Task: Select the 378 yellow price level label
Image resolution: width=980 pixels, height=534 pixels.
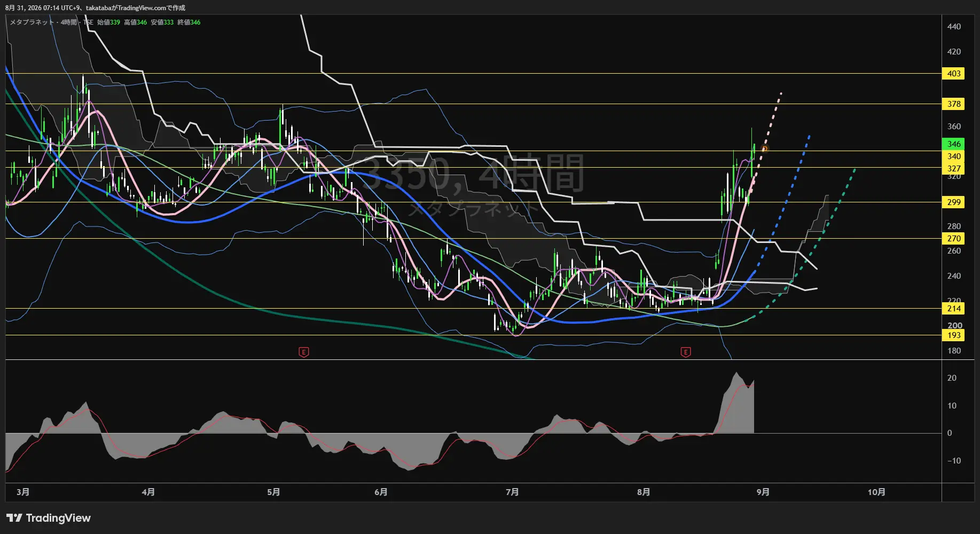Action: pyautogui.click(x=954, y=104)
